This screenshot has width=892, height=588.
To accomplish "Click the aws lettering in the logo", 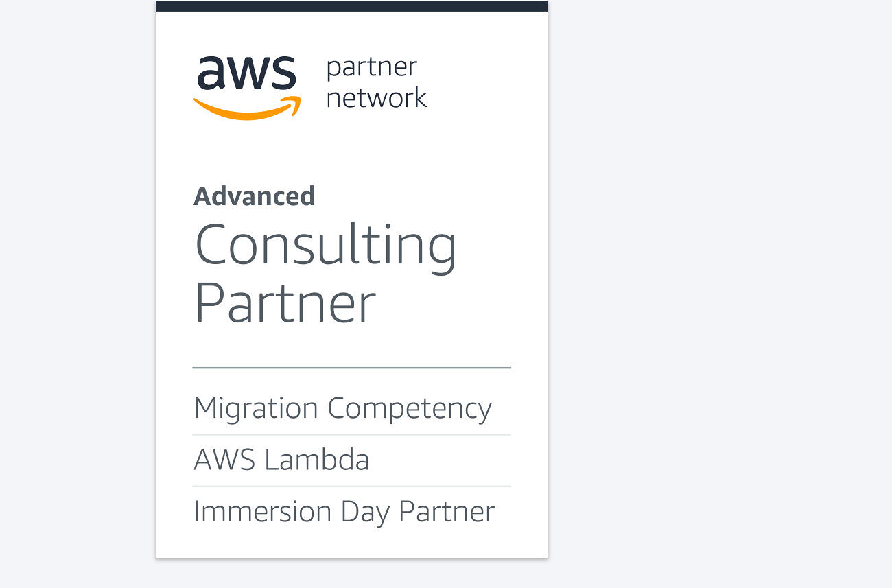I will [247, 73].
